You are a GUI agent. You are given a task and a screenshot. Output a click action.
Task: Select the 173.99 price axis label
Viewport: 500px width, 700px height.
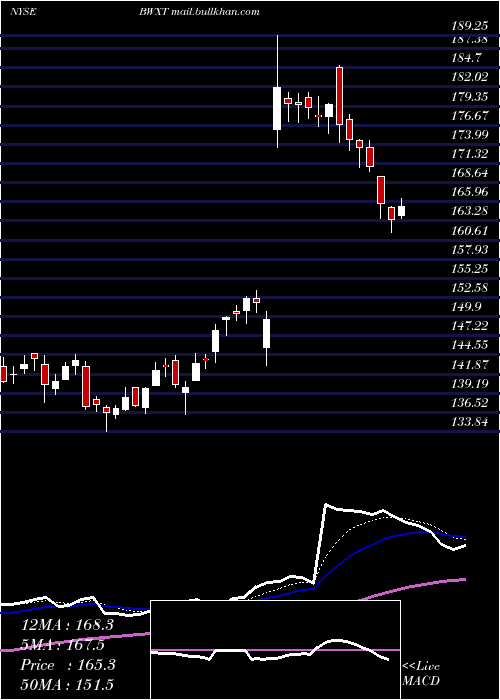point(470,135)
